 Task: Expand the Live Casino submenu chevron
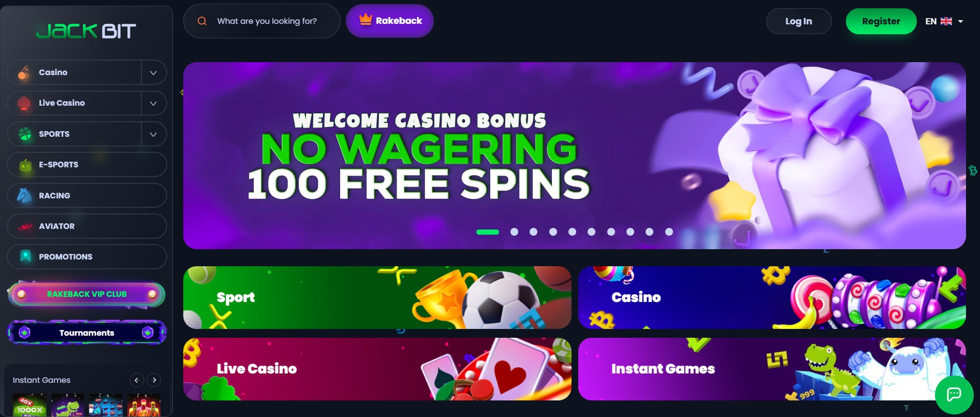coord(153,103)
